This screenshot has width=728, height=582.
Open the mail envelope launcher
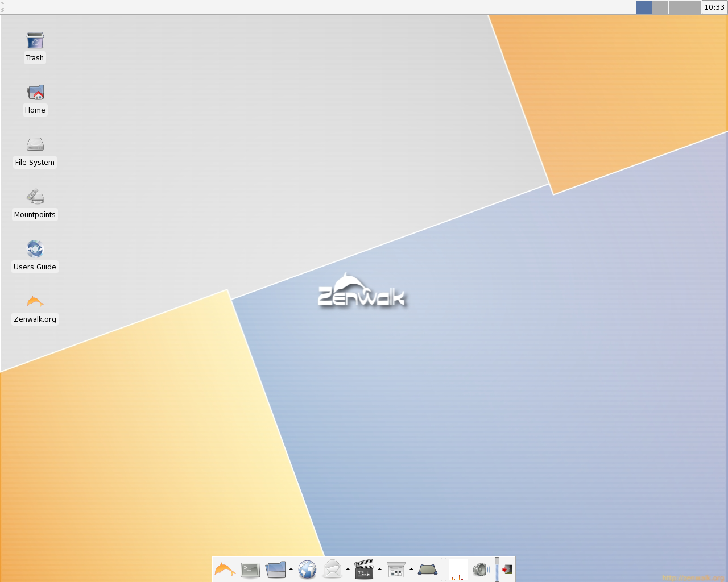point(333,569)
